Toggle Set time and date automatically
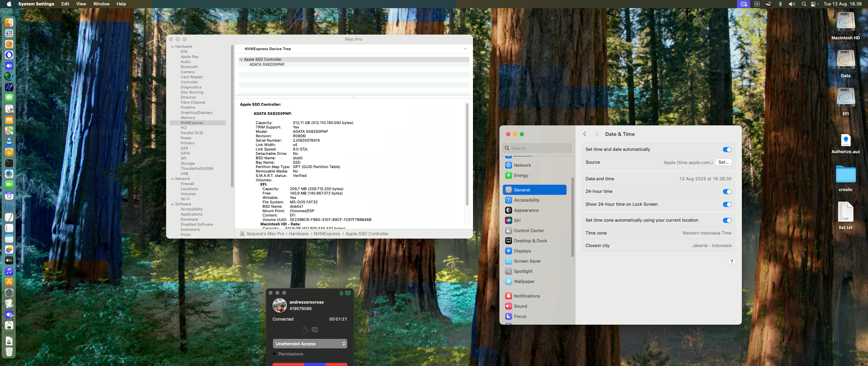868x366 pixels. (727, 149)
